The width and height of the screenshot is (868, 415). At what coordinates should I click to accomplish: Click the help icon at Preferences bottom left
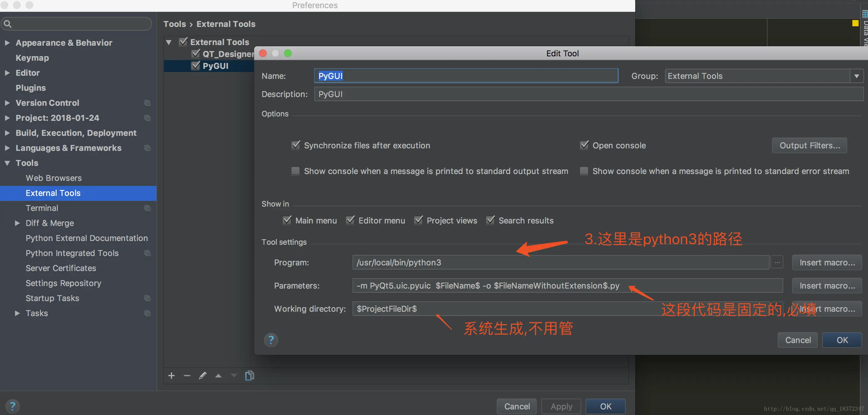(13, 406)
